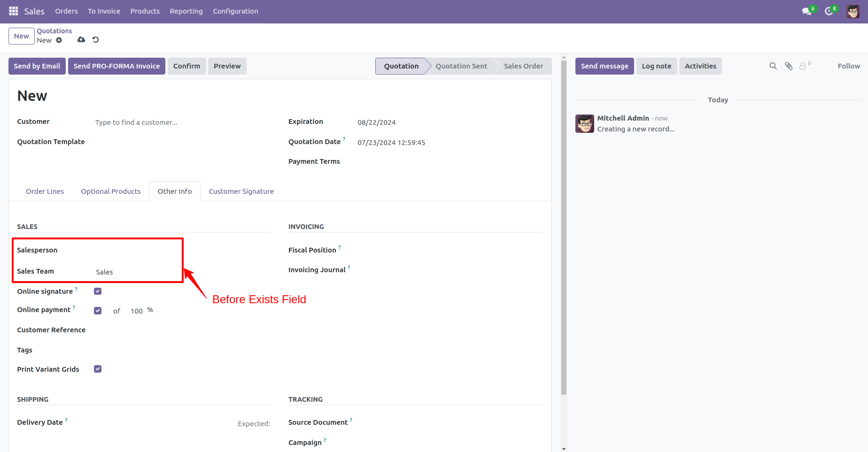Disable the Print Variant Grids checkbox
The height and width of the screenshot is (452, 868).
98,369
